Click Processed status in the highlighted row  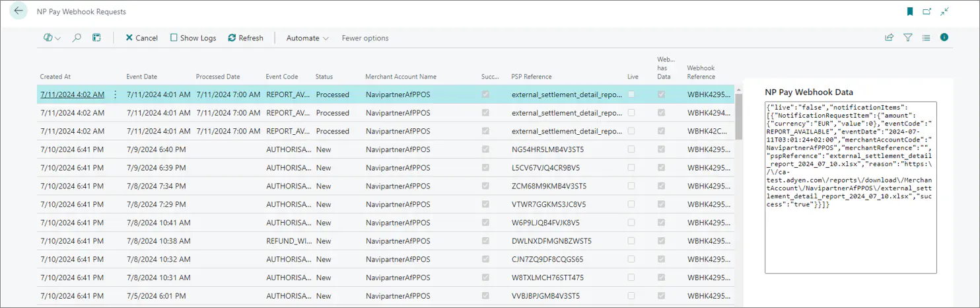[x=332, y=95]
